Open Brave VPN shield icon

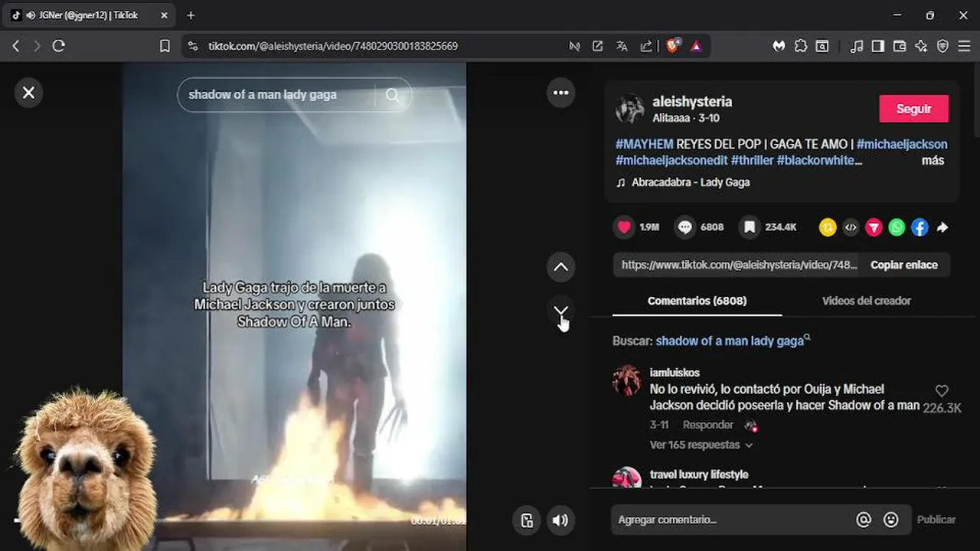(x=942, y=46)
